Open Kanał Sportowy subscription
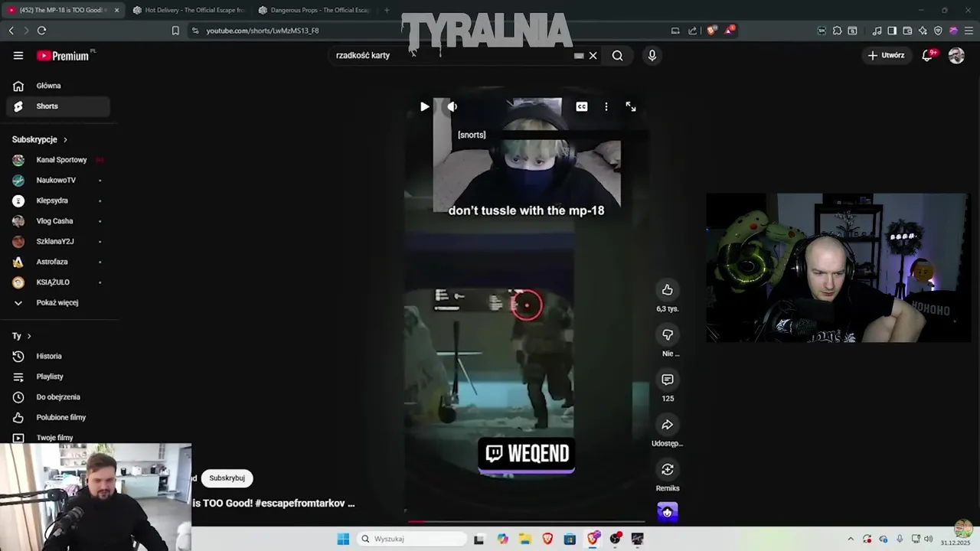This screenshot has width=980, height=551. (58, 160)
